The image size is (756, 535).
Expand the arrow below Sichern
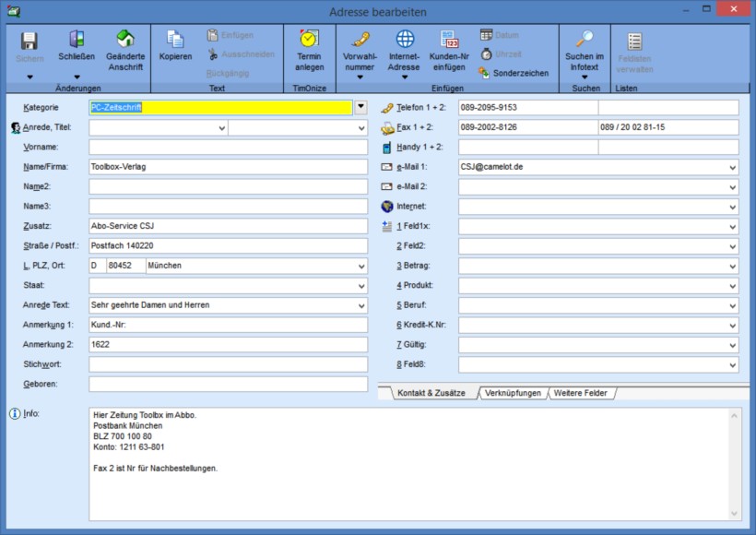point(30,77)
